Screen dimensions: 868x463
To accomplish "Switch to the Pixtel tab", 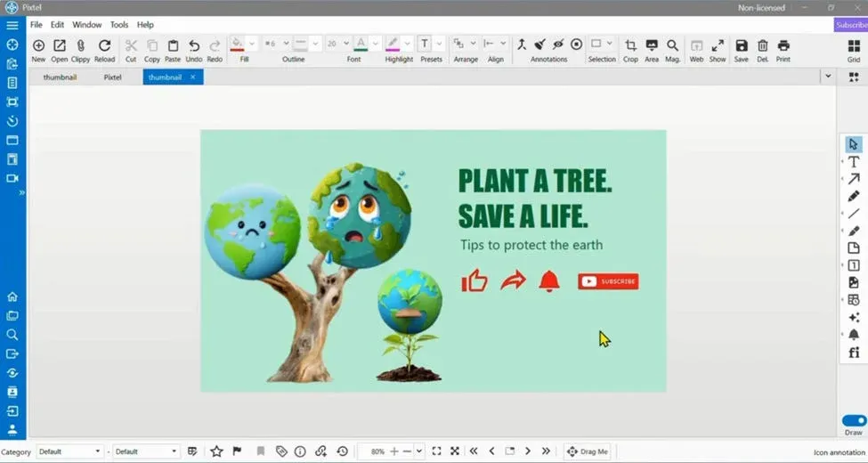I will [x=112, y=77].
